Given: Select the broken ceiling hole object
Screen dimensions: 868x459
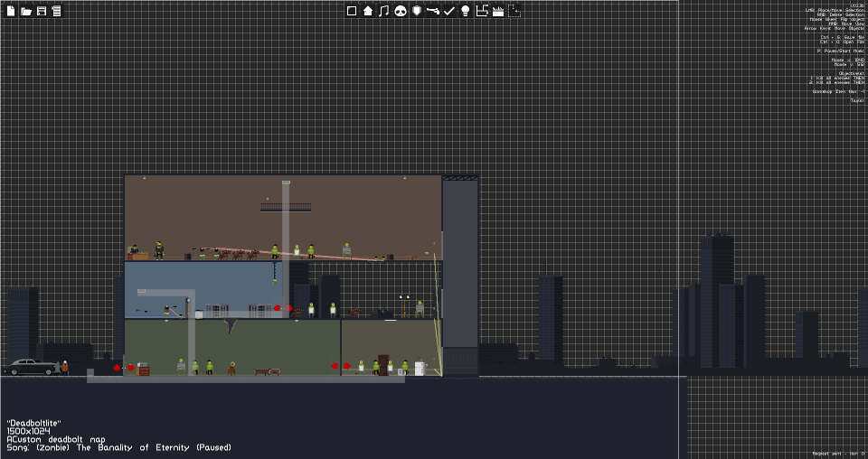Looking at the screenshot, I should [x=231, y=325].
